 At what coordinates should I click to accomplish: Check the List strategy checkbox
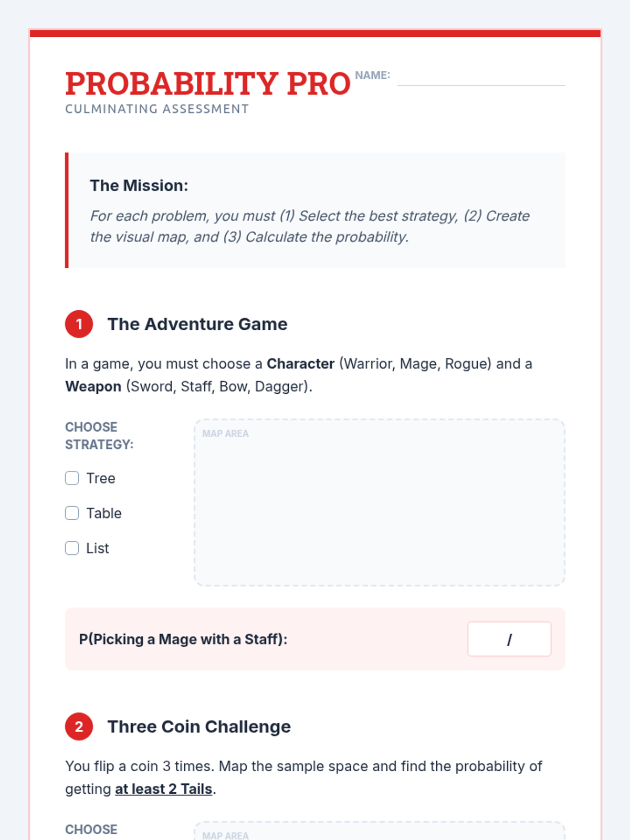click(72, 548)
